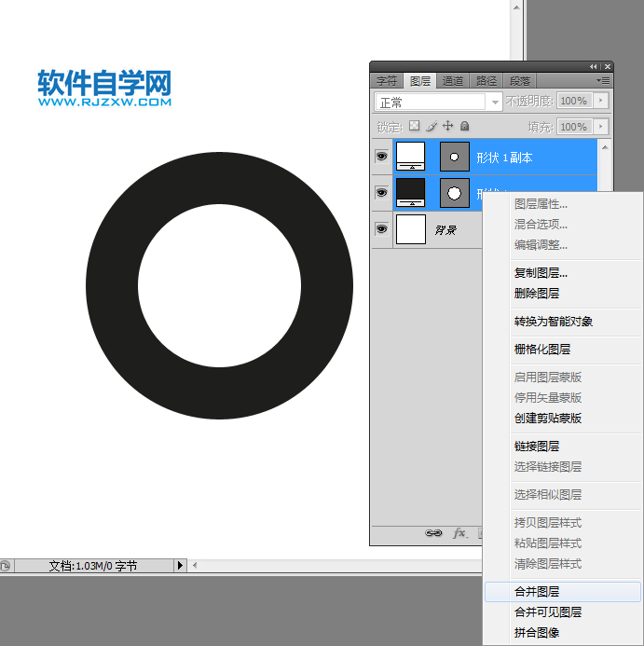Collapse the layers panel with double-arrow icon

pyautogui.click(x=593, y=67)
